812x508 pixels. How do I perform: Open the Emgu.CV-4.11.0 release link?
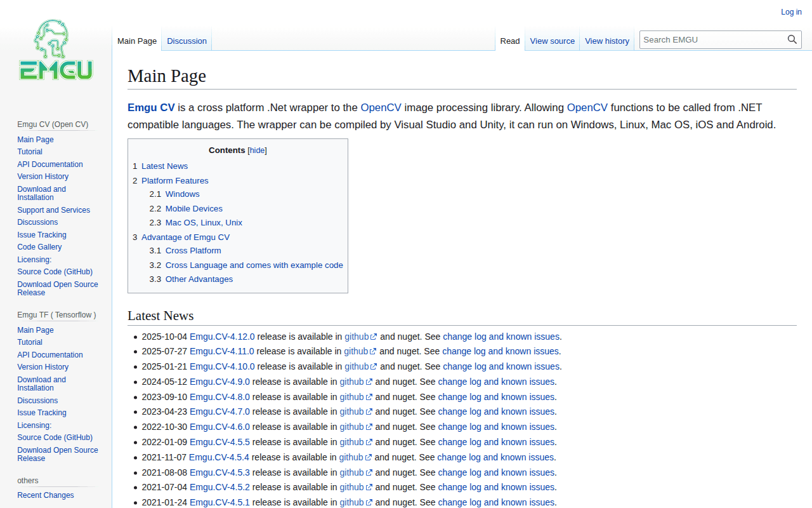tap(222, 351)
